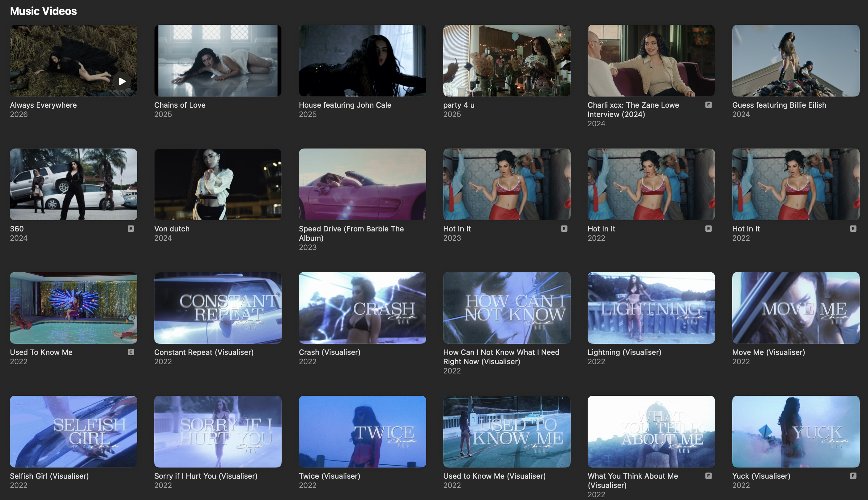Open the Speed Drive video thumbnail
The width and height of the screenshot is (868, 500).
pyautogui.click(x=362, y=184)
